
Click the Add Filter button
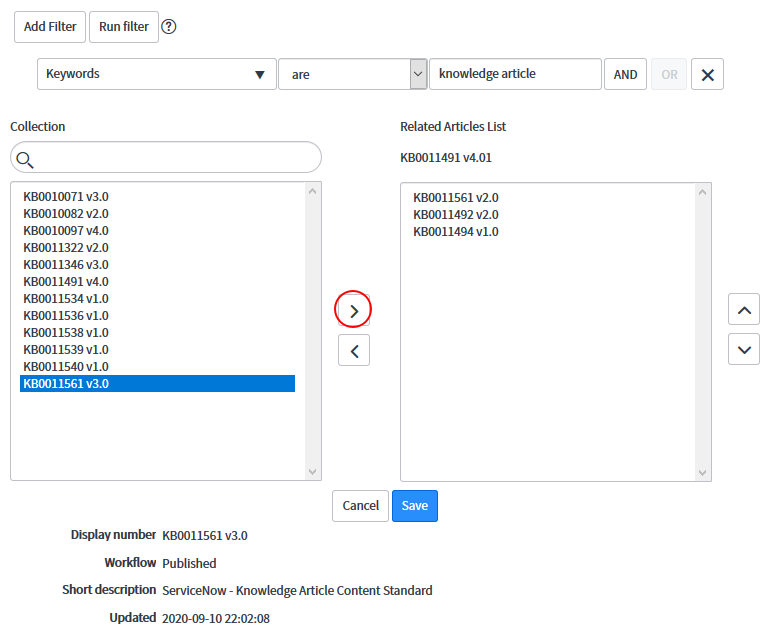tap(50, 27)
